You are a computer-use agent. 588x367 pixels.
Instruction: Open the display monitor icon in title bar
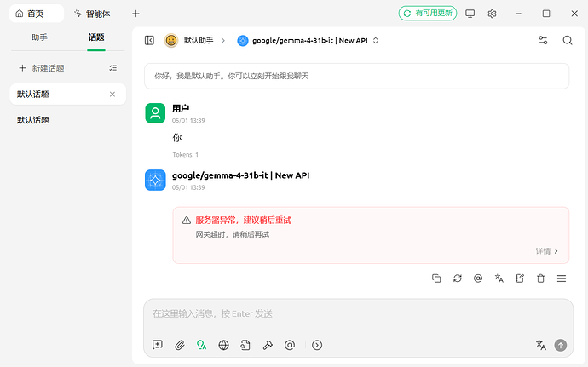[470, 14]
